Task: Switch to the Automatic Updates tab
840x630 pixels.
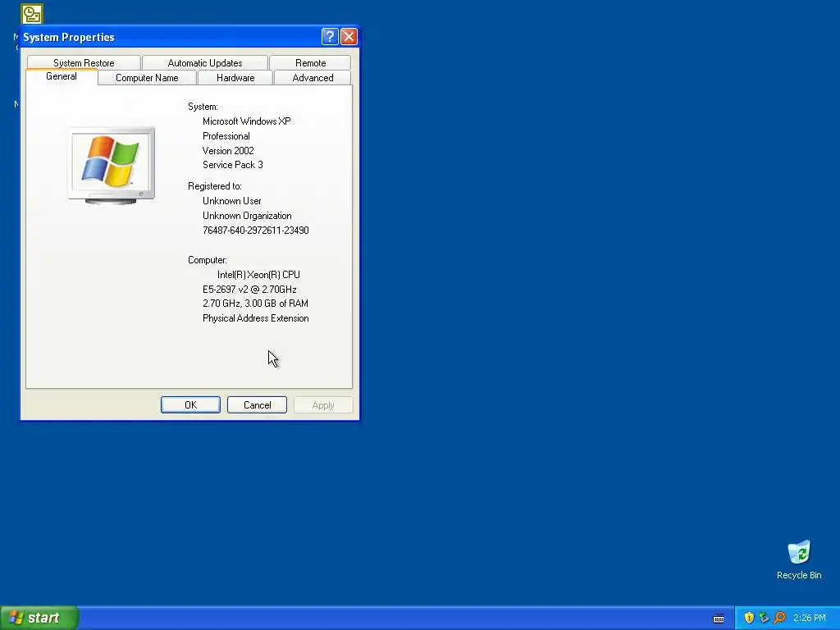Action: point(204,62)
